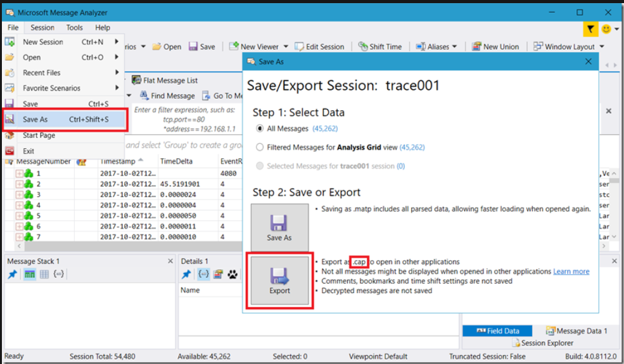Viewport: 624px width, 364px height.
Task: Click the Export button in Save As dialog
Action: [x=279, y=282]
